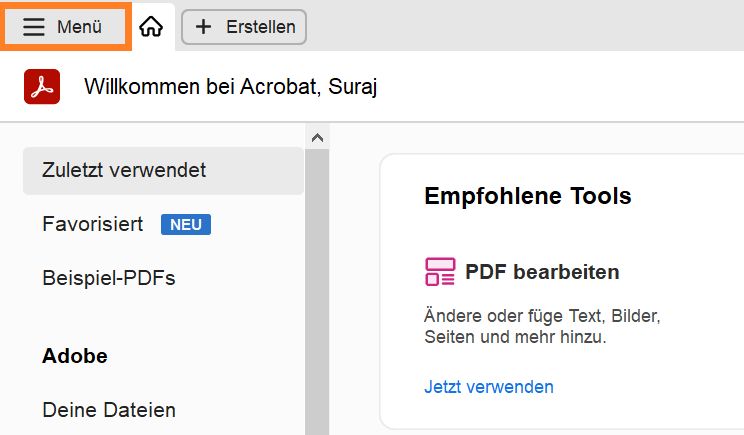The image size is (744, 435).
Task: Click the Adobe section heading
Action: (x=75, y=356)
